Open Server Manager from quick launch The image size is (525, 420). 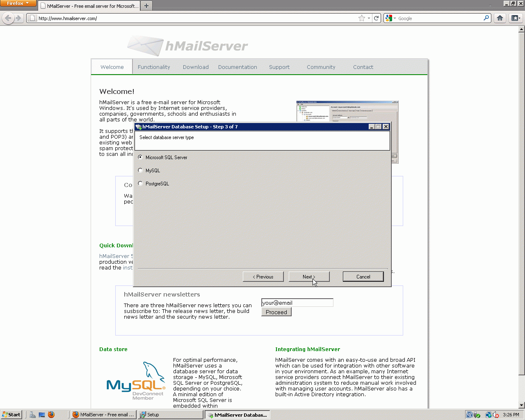pyautogui.click(x=32, y=415)
